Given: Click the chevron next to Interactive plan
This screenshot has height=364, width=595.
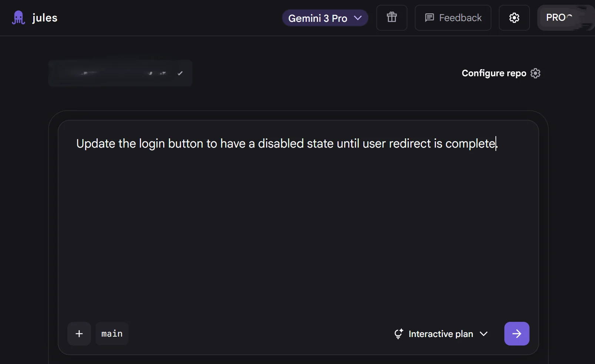Looking at the screenshot, I should coord(484,334).
